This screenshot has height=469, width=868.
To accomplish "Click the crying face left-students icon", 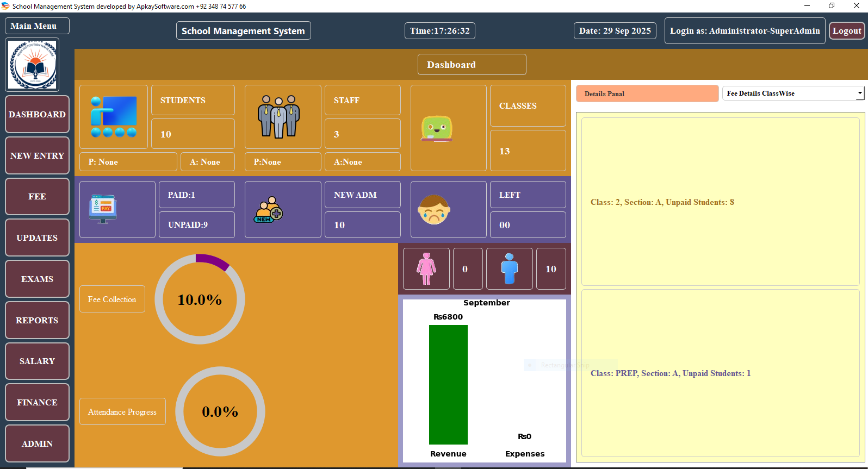I will [x=433, y=210].
